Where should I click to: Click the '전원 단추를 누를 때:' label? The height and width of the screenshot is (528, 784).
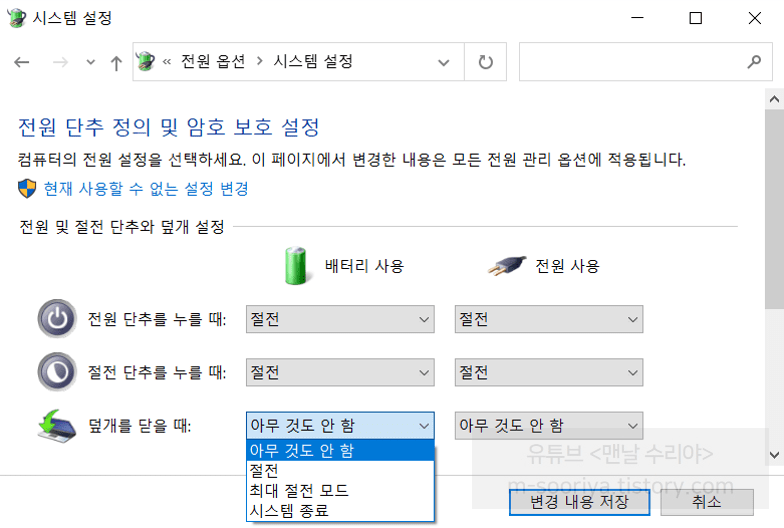(157, 319)
